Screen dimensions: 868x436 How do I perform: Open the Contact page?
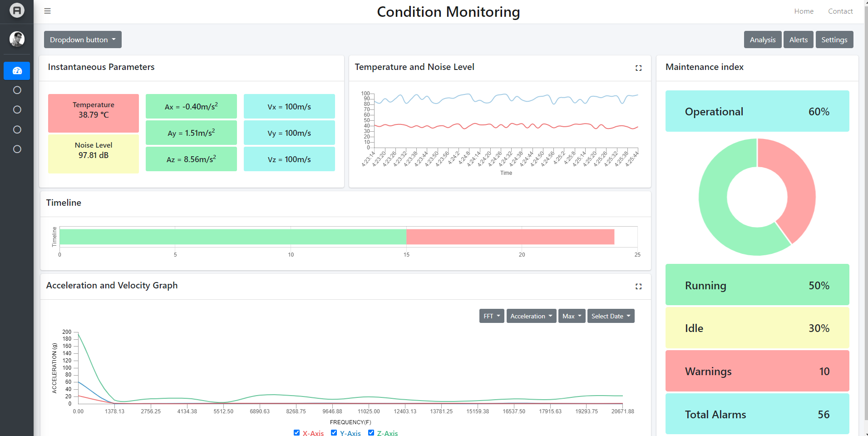pos(840,11)
